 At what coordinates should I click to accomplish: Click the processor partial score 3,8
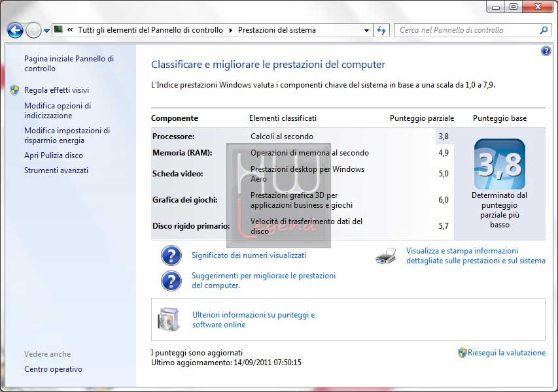point(444,137)
